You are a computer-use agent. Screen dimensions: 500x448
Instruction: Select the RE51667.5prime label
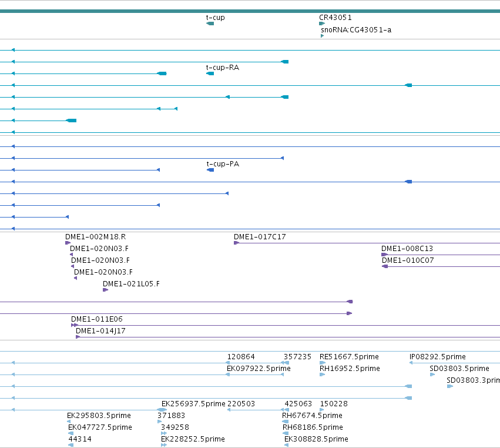[x=349, y=357]
